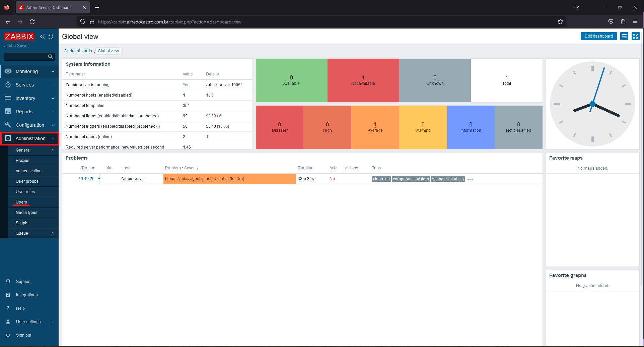This screenshot has height=347, width=644.
Task: Click the Help question mark icon
Action: pos(8,308)
